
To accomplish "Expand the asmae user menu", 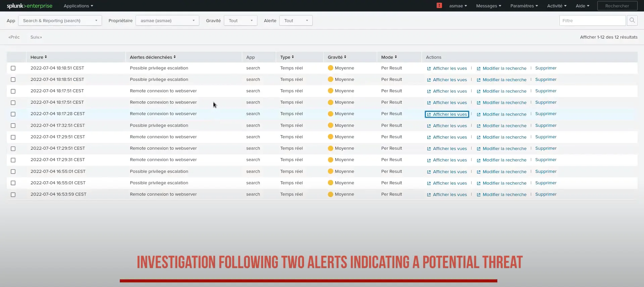I will point(458,6).
